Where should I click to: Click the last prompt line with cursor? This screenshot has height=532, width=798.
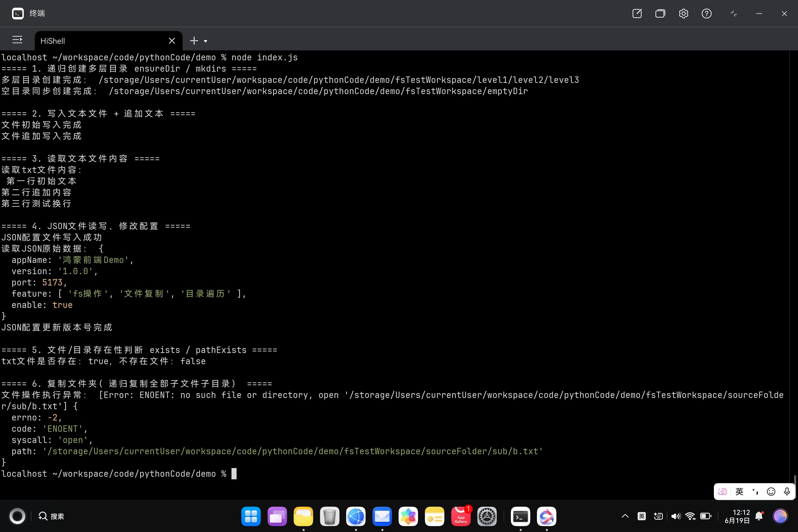coord(119,474)
